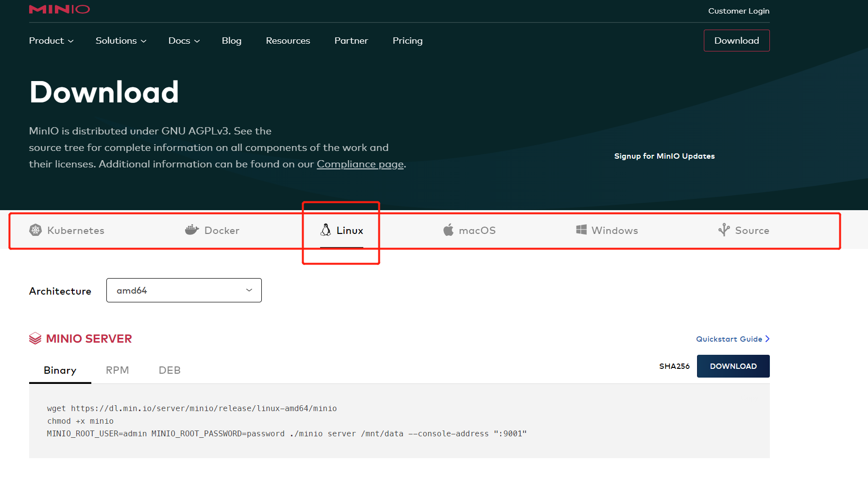The image size is (868, 480).
Task: Select the Binary package tab
Action: tap(60, 370)
